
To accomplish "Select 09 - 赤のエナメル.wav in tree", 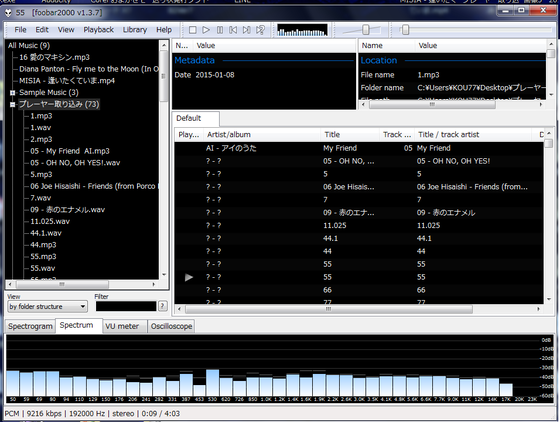I will pyautogui.click(x=68, y=210).
